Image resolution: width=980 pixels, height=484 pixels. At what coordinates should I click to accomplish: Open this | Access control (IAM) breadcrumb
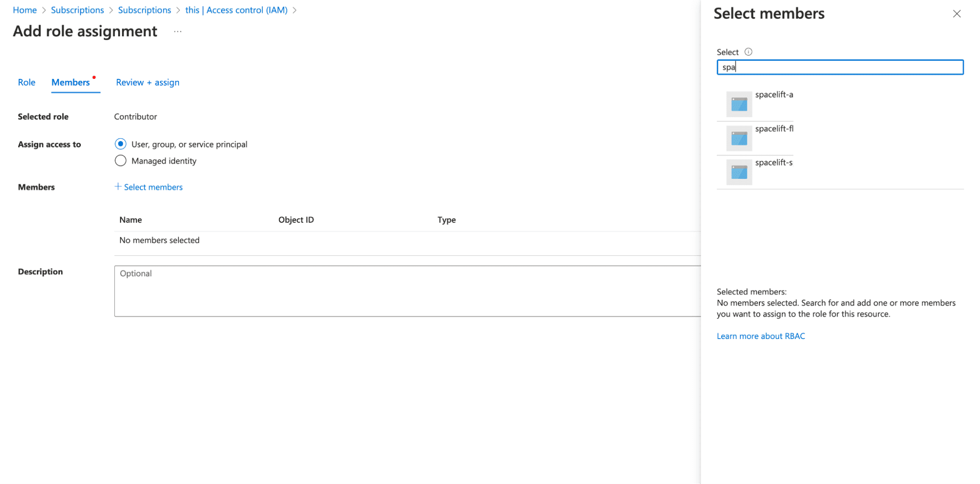pos(236,10)
